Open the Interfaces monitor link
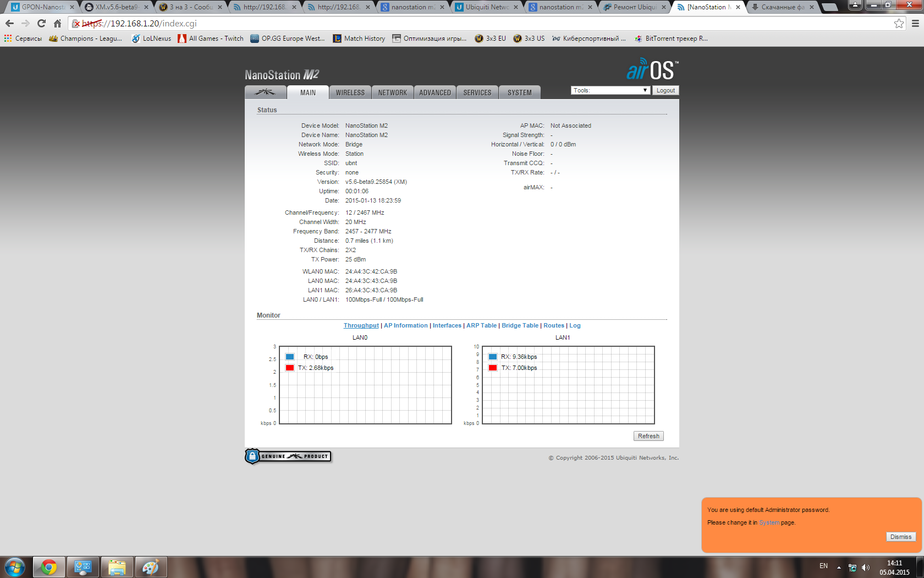 447,325
